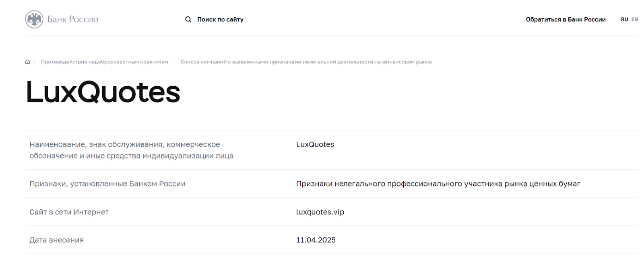Click Признаки, установленные Банком России label

tap(107, 184)
